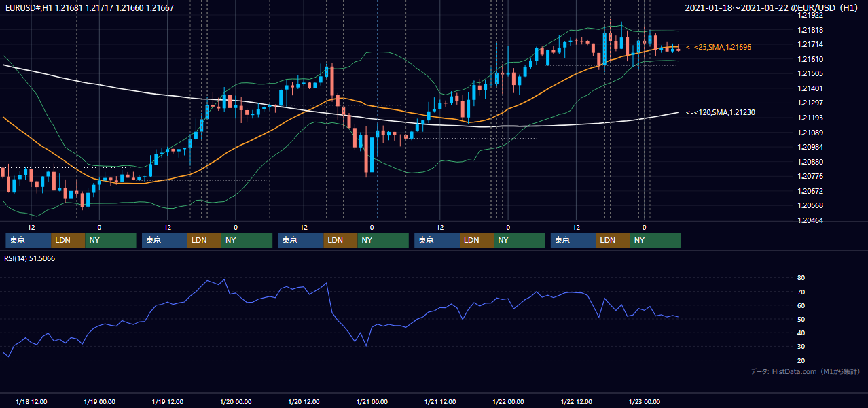This screenshot has height=408, width=868.
Task: Select the white 120 SMA 1.21230 label
Action: 721,112
